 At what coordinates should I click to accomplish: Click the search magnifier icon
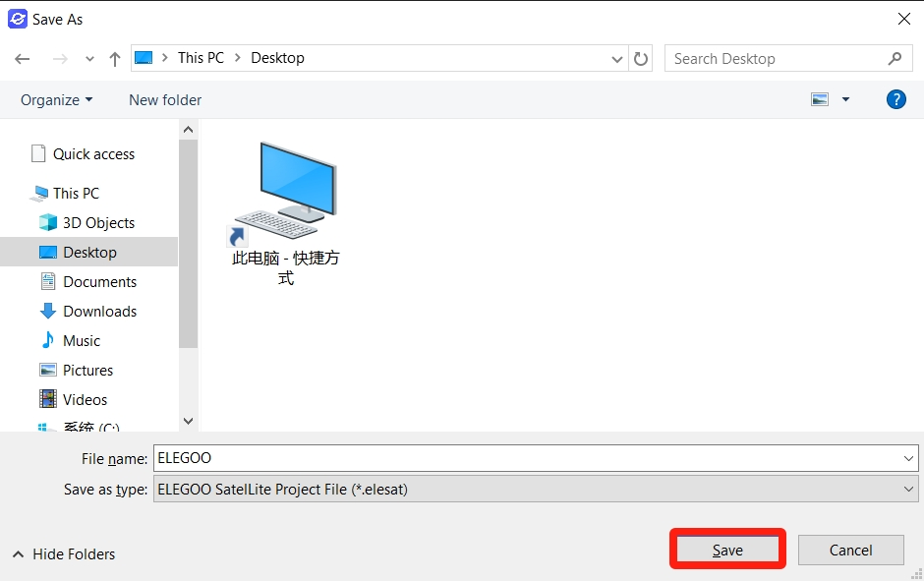895,59
